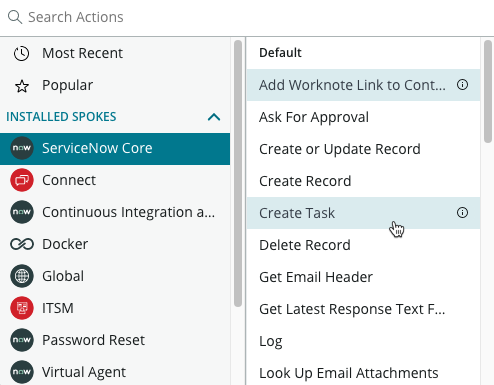Select the Password Reset spoke
The width and height of the screenshot is (494, 385).
[x=115, y=340]
